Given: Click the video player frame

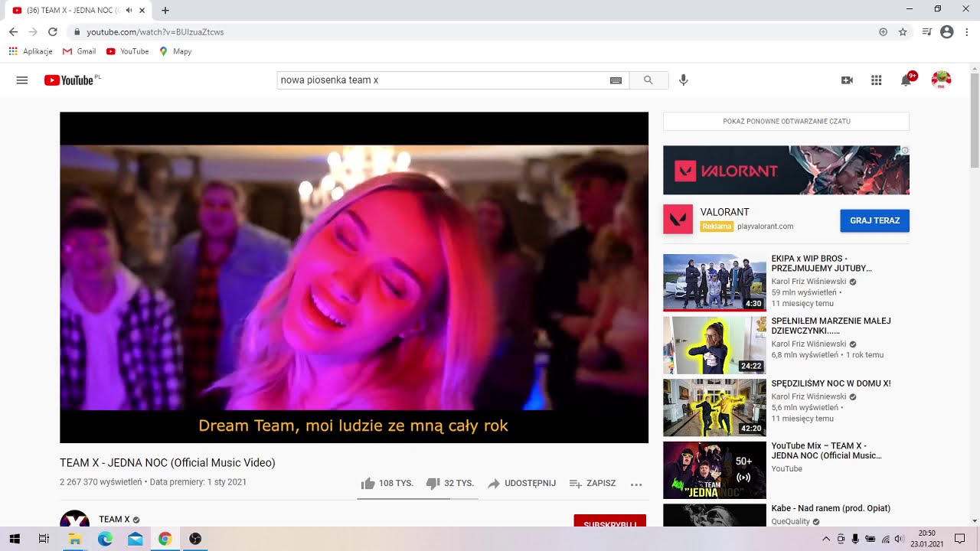Looking at the screenshot, I should (x=354, y=277).
